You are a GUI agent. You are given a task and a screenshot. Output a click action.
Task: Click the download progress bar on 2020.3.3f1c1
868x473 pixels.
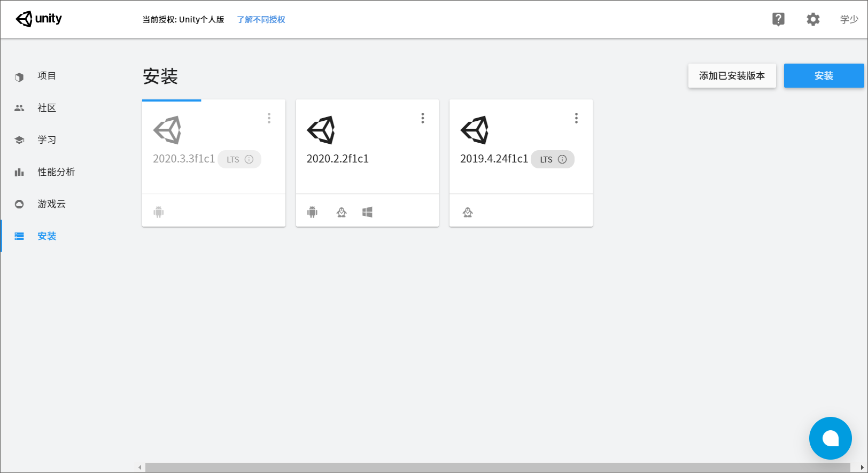pyautogui.click(x=172, y=100)
